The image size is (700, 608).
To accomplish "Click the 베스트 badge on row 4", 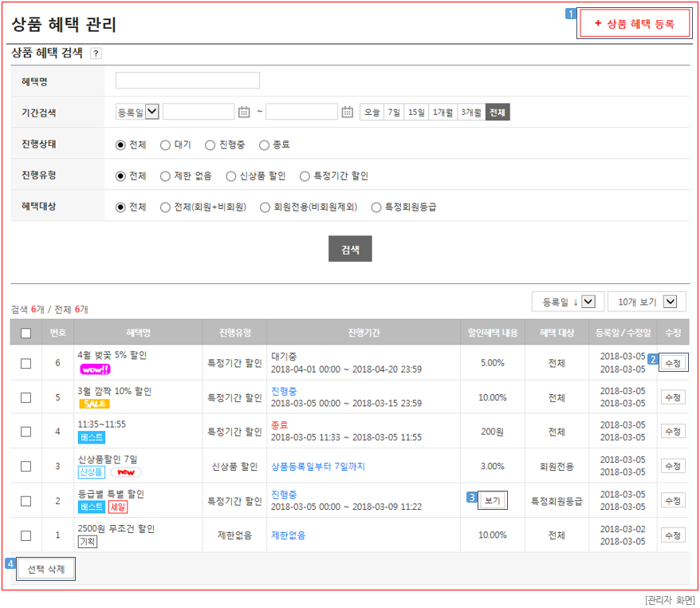I will pyautogui.click(x=92, y=437).
